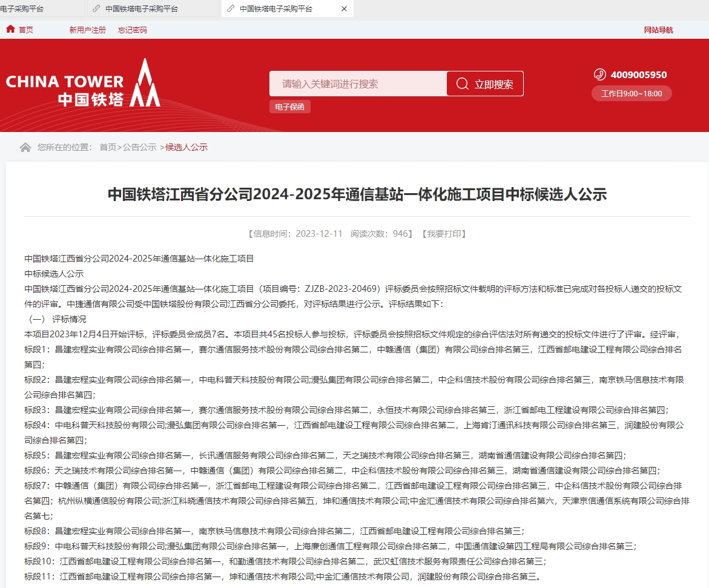
Task: Open 网站导航 site navigation
Action: pos(658,30)
